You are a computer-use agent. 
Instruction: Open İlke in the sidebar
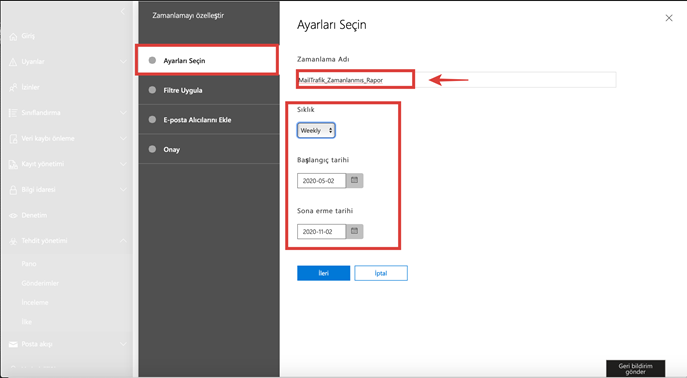tap(26, 322)
